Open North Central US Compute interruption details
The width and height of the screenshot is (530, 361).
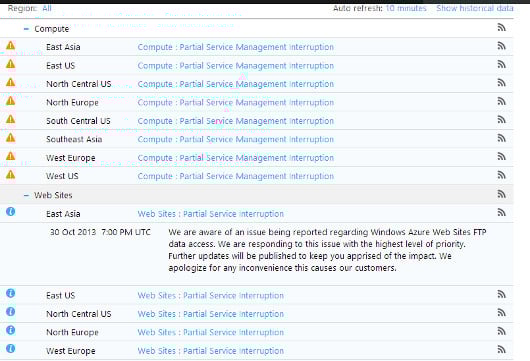click(236, 84)
